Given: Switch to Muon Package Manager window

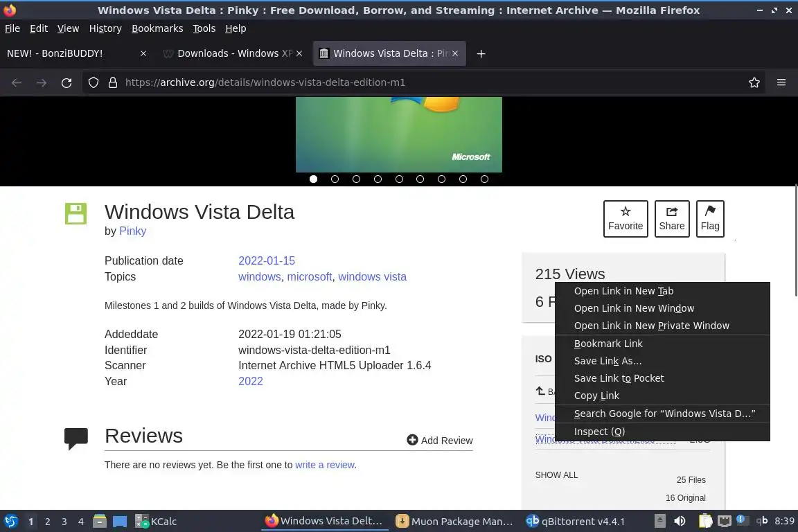Looking at the screenshot, I should click(x=454, y=522).
